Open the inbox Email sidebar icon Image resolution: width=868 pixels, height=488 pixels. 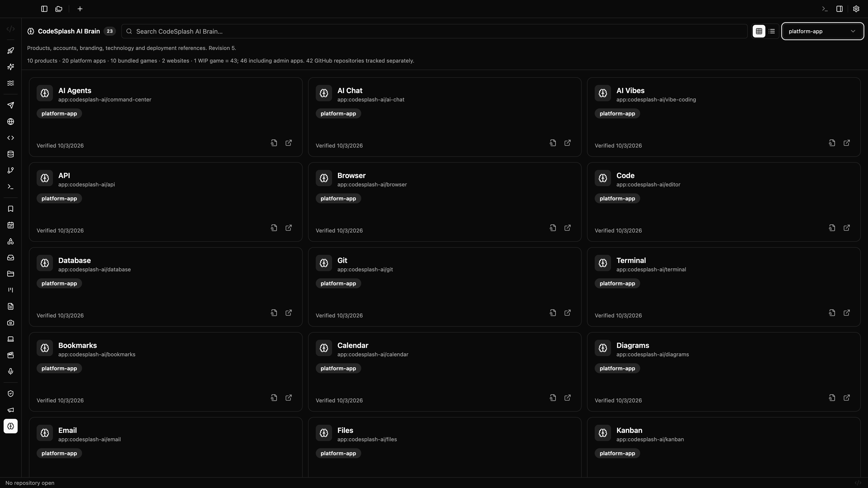coord(10,258)
